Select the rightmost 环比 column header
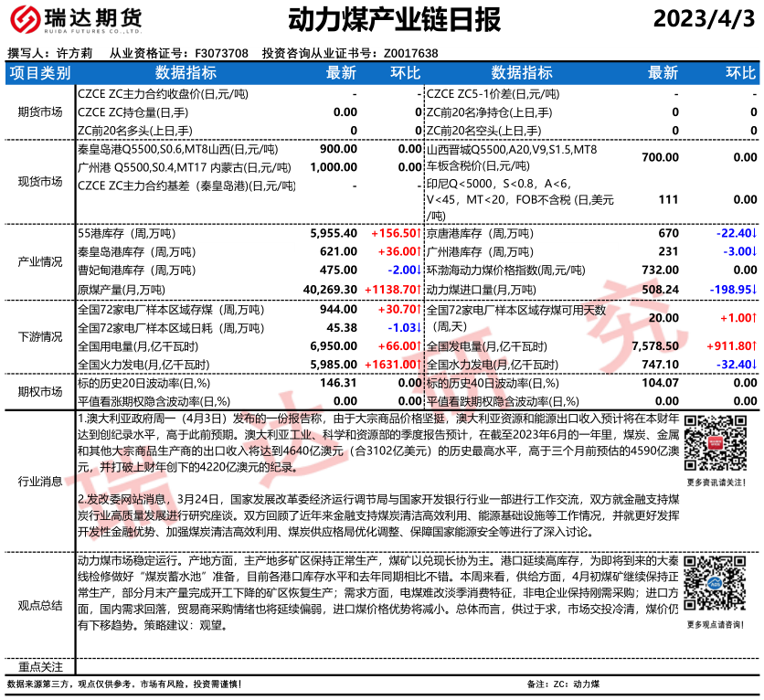Image resolution: width=764 pixels, height=700 pixels. click(739, 73)
